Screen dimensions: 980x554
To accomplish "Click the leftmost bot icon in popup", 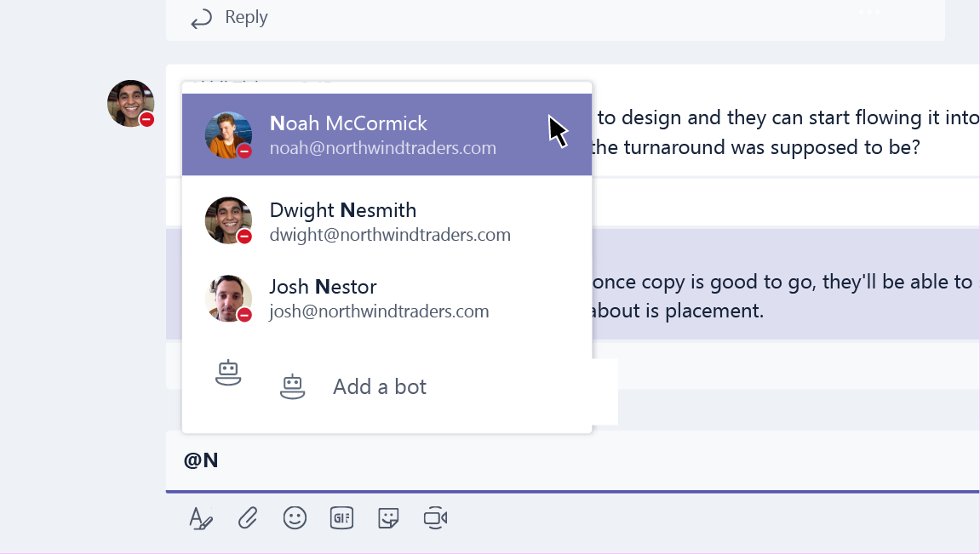I will 228,373.
